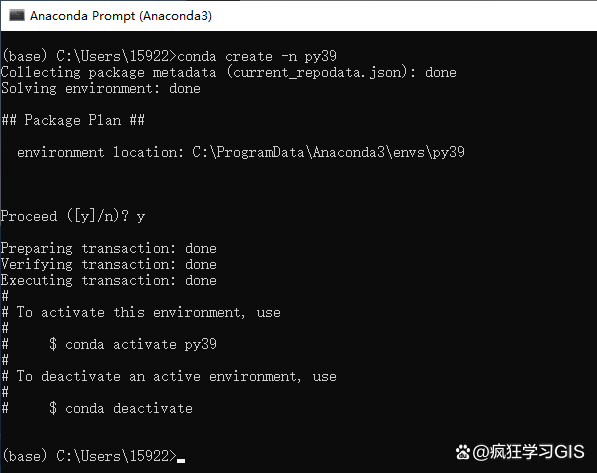Click the Anaconda Prompt window icon
597x473 pixels.
[16, 16]
